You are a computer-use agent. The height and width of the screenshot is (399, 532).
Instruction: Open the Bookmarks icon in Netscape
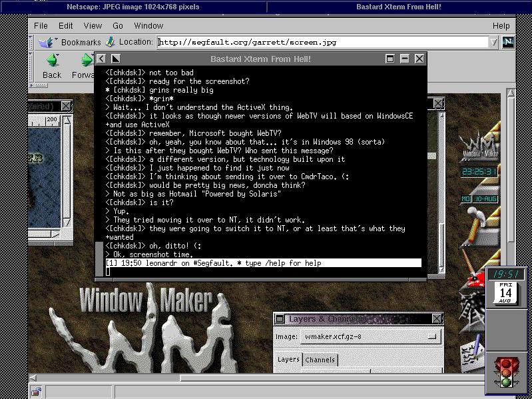point(47,43)
